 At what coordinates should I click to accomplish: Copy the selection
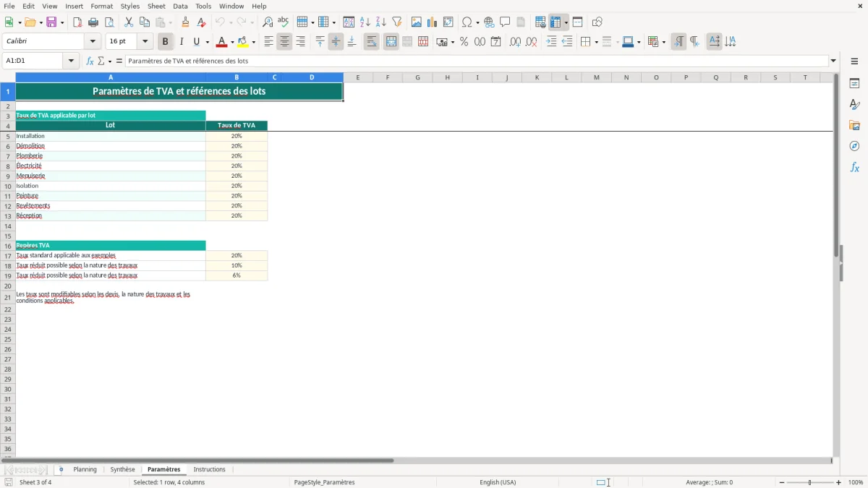144,22
